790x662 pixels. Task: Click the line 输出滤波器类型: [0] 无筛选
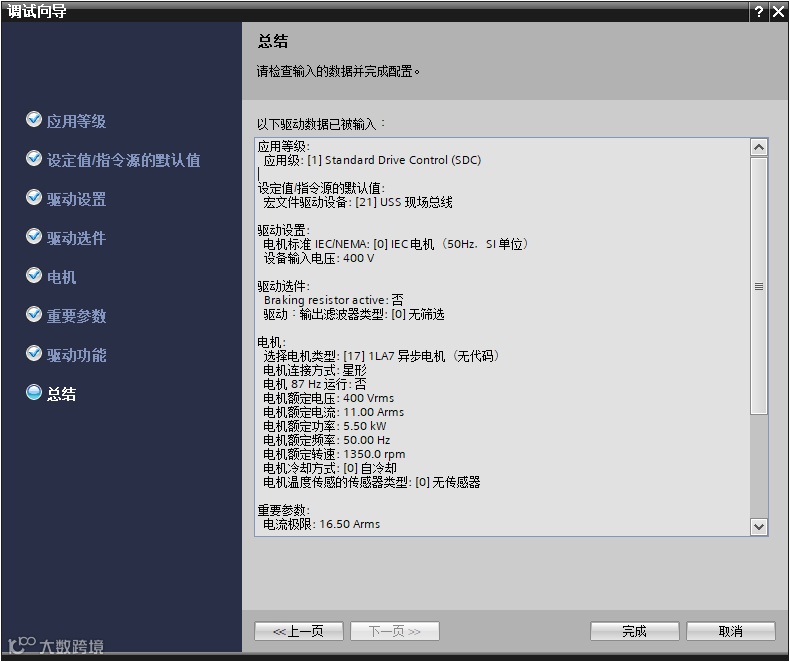[354, 314]
